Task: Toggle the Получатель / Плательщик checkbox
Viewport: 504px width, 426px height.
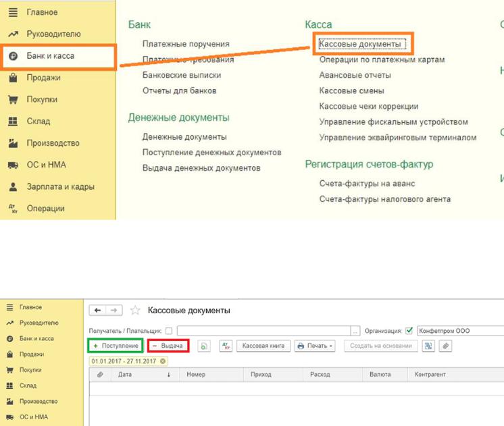Action: coord(169,331)
